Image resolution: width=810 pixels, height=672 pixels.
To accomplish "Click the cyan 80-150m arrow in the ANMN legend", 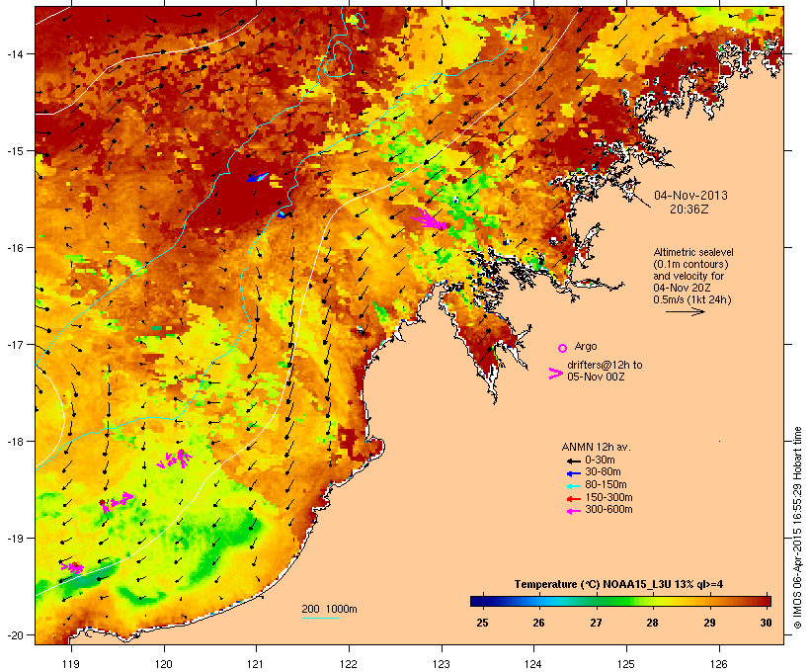I will coord(573,486).
